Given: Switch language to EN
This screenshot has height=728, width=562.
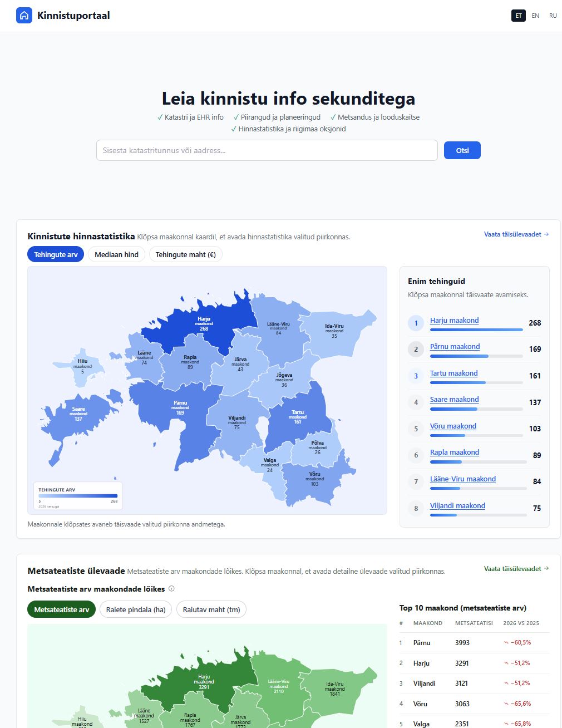Looking at the screenshot, I should click(x=535, y=16).
